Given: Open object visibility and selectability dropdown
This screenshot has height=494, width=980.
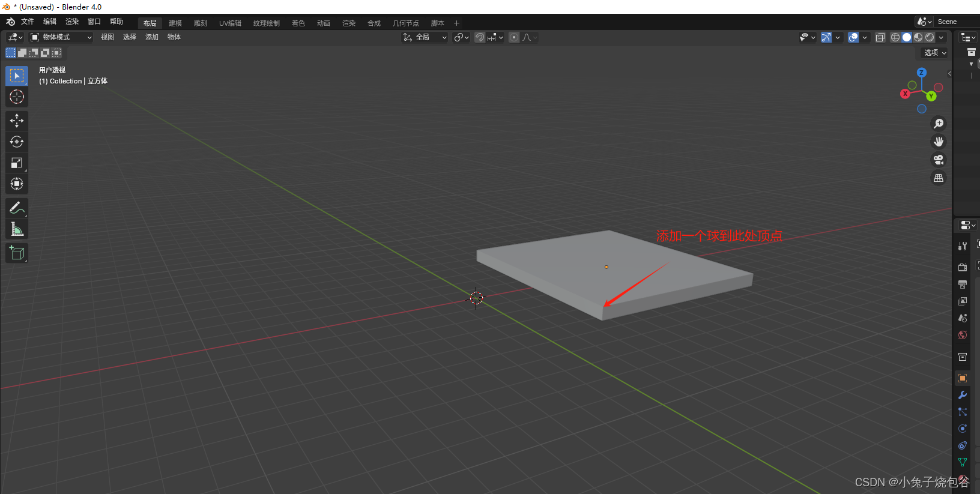Looking at the screenshot, I should (808, 37).
